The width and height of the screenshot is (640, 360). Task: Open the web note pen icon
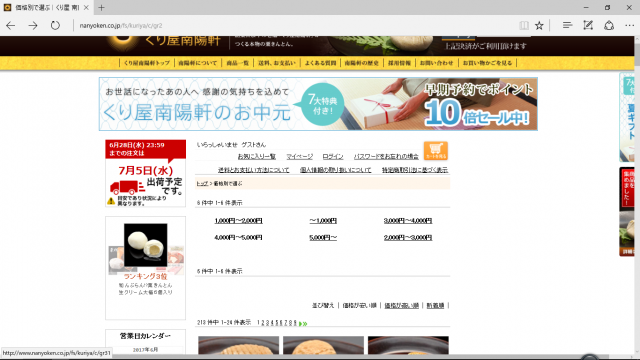(x=588, y=25)
